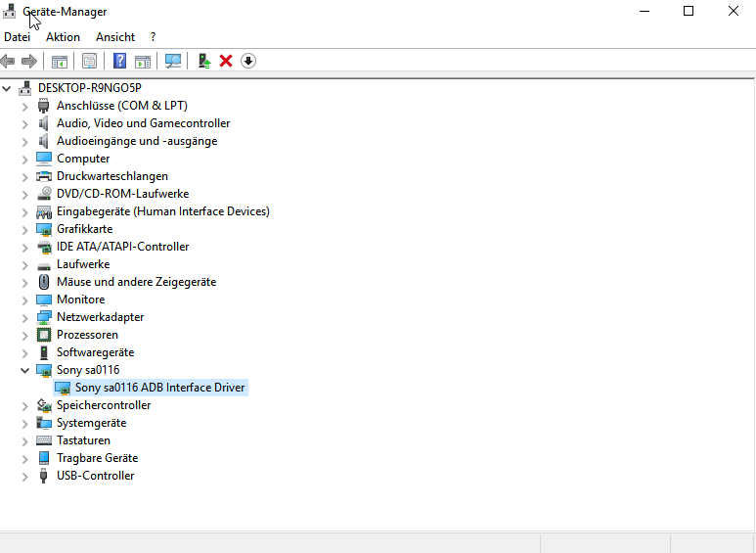Click the Laufwerke disk icon

click(x=44, y=266)
